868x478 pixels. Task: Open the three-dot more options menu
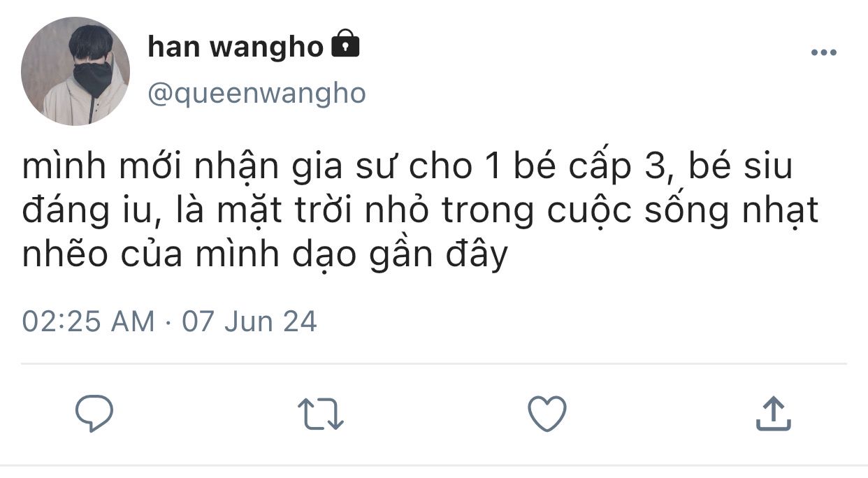[x=823, y=52]
